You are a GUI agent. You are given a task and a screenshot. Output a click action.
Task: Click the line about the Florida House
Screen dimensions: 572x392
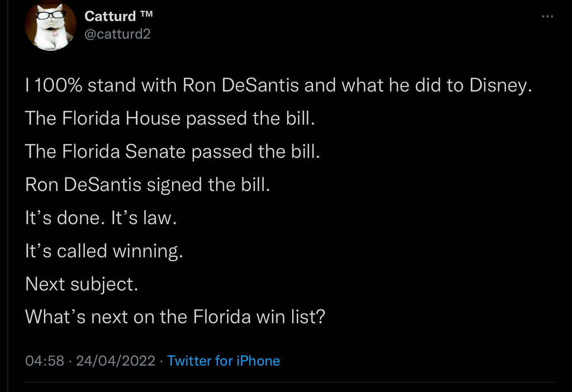pyautogui.click(x=170, y=119)
